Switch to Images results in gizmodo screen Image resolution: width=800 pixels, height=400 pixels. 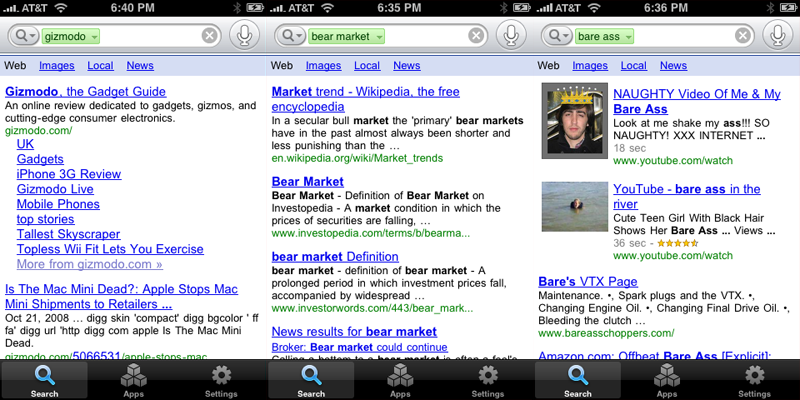(x=57, y=66)
